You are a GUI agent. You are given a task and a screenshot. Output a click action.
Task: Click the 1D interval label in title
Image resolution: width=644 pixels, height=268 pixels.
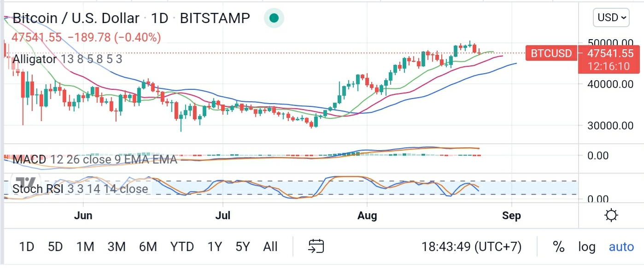pyautogui.click(x=160, y=18)
